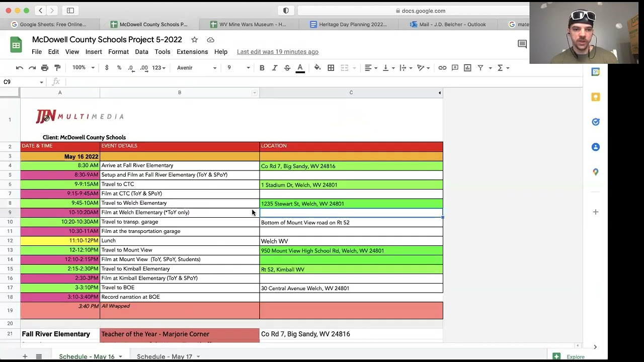Click the Merge cells icon
644x362 pixels.
[345, 68]
